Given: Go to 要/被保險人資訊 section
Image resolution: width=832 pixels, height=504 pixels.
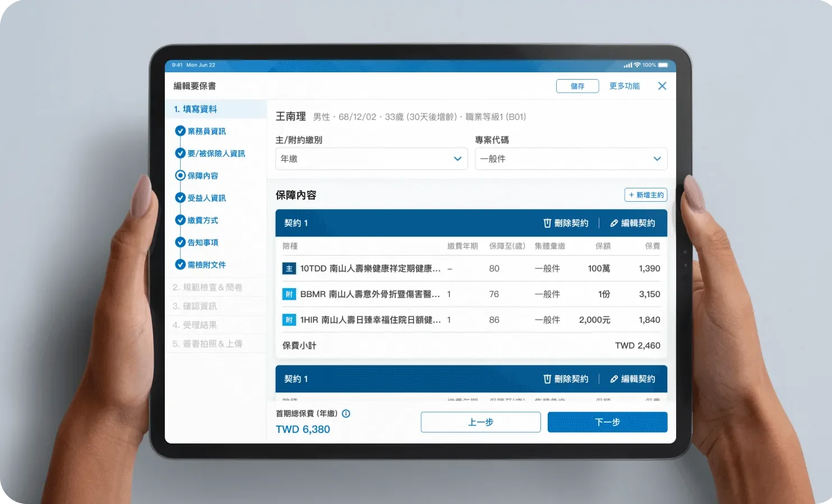Looking at the screenshot, I should pyautogui.click(x=216, y=154).
